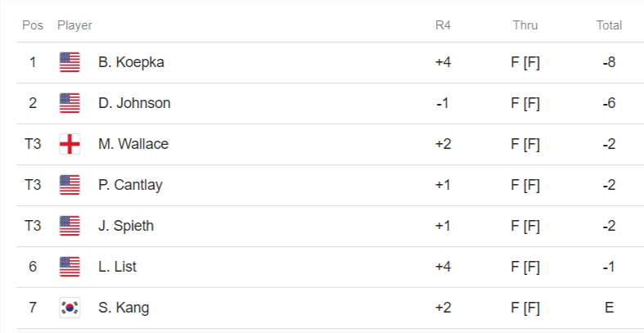Sort by the Pos column header
644x333 pixels.
[33, 25]
